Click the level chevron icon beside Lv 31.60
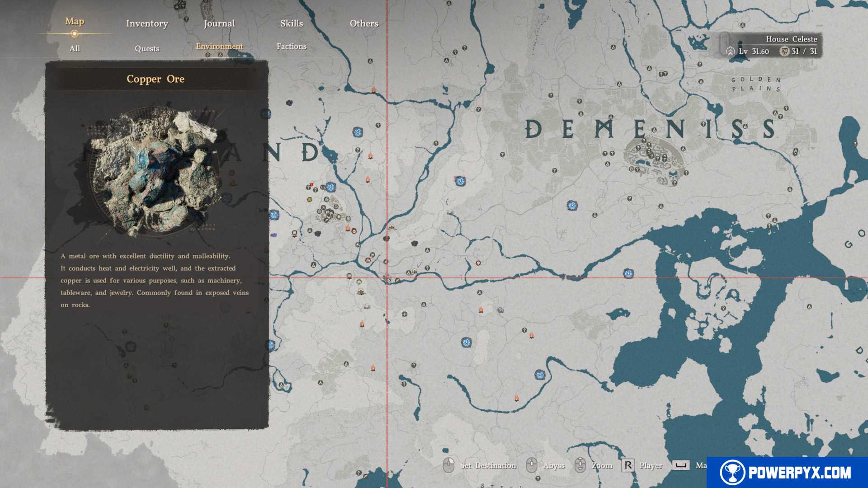Image resolution: width=868 pixels, height=488 pixels. 730,52
